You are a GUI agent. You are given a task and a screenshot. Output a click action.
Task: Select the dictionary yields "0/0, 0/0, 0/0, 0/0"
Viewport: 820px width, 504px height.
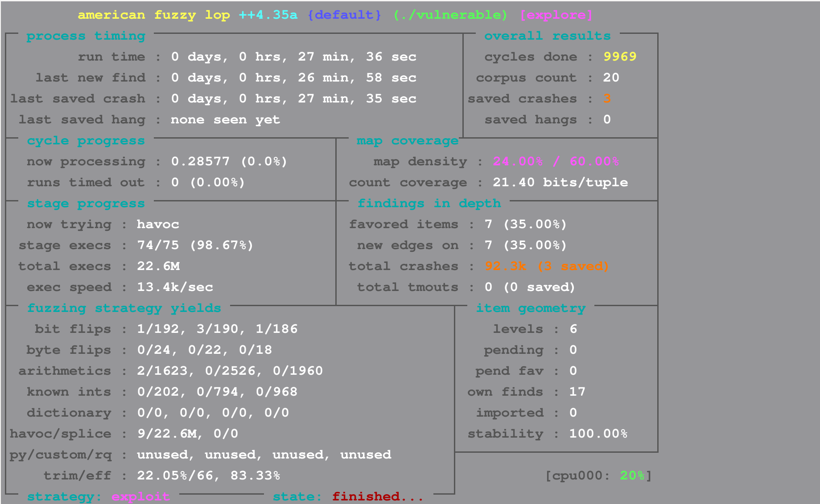tap(213, 413)
